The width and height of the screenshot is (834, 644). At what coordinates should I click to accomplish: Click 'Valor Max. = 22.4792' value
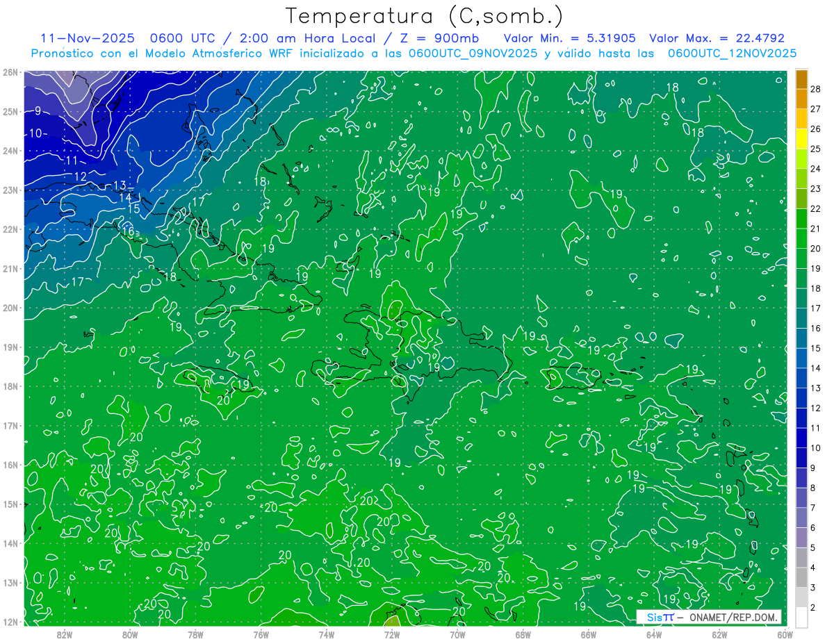(x=717, y=38)
